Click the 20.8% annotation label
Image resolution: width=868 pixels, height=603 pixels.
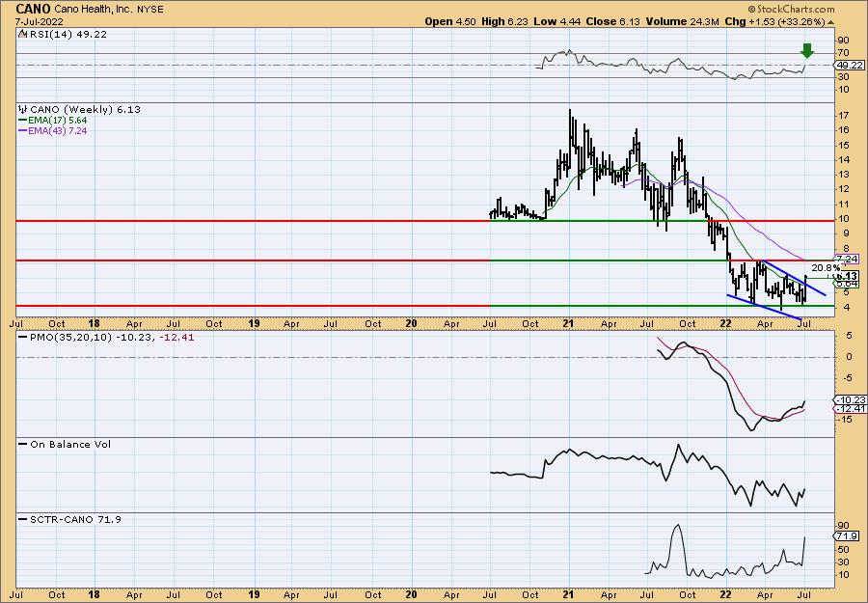coord(826,268)
